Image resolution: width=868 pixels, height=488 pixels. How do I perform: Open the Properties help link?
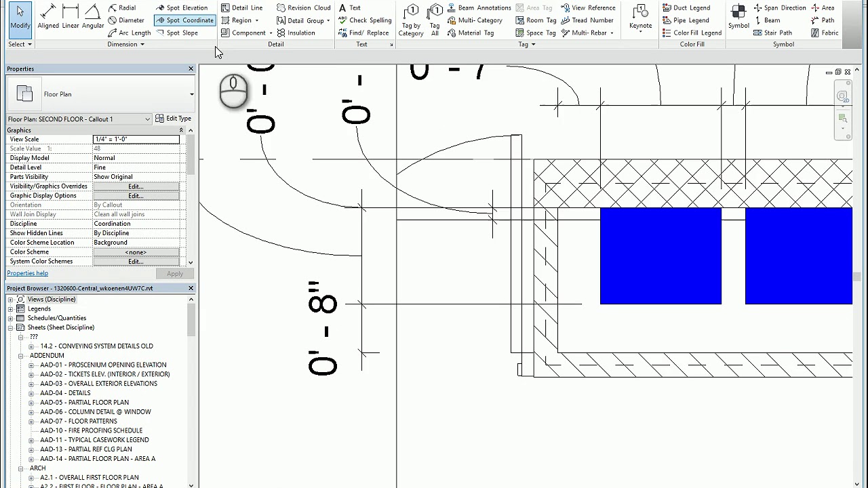pyautogui.click(x=28, y=273)
